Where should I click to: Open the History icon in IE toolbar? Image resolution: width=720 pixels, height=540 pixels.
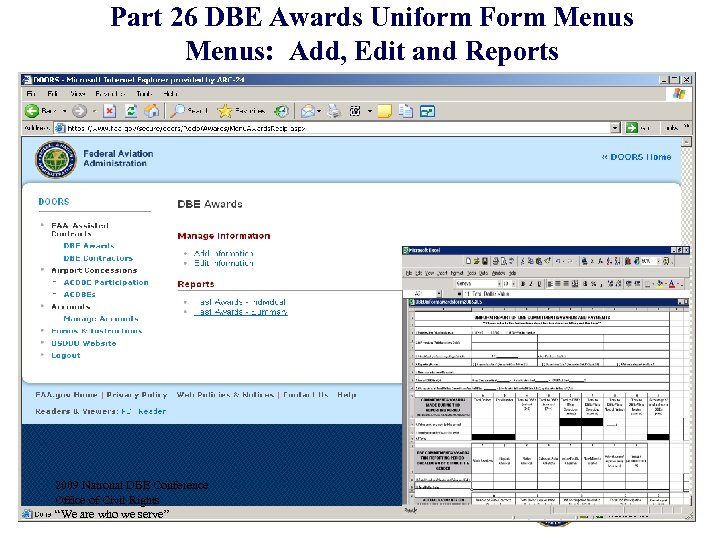281,111
